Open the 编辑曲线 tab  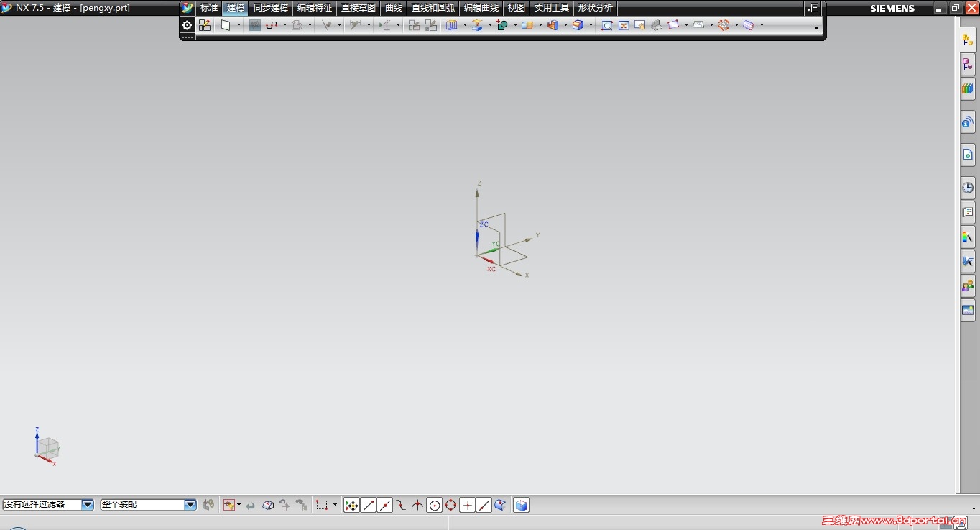pos(481,8)
